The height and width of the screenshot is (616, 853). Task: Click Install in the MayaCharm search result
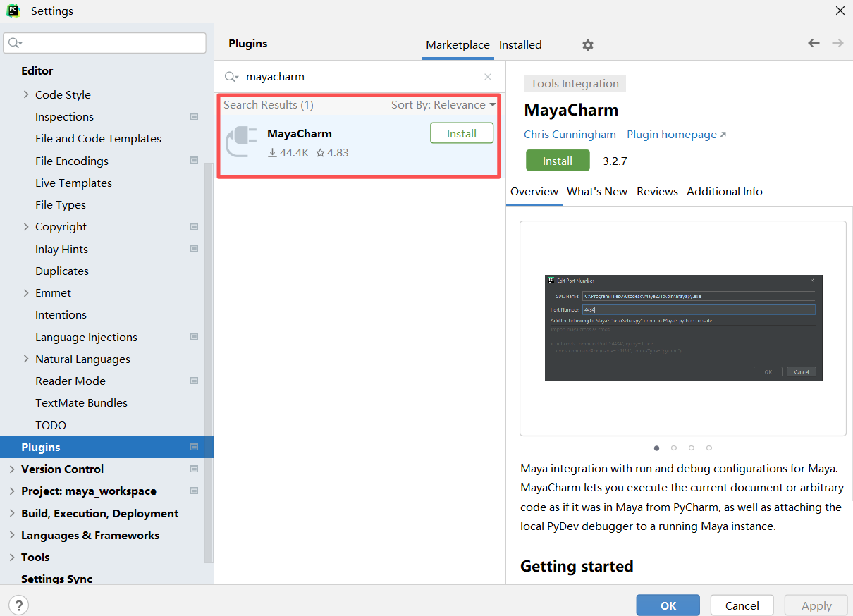(x=462, y=133)
